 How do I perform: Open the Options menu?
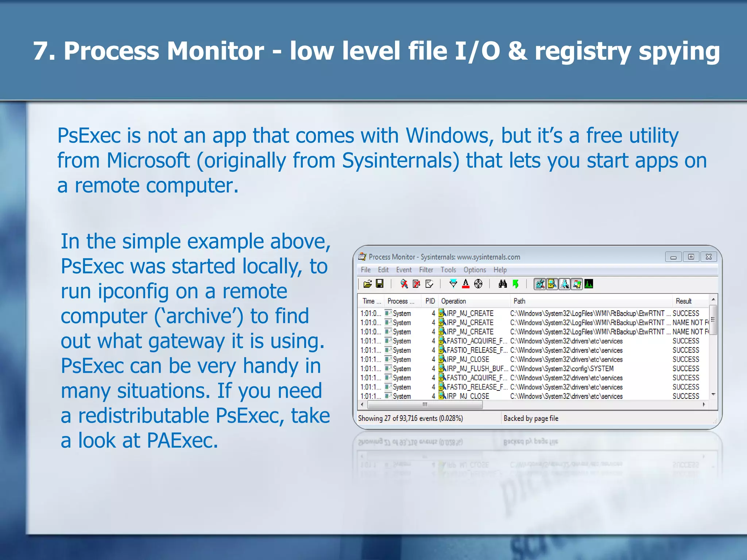[x=475, y=270]
